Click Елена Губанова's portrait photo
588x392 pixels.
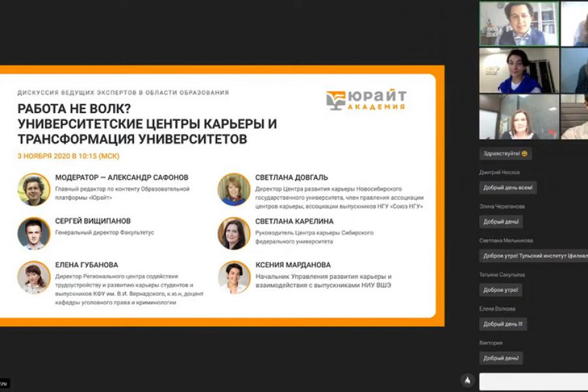[34, 277]
